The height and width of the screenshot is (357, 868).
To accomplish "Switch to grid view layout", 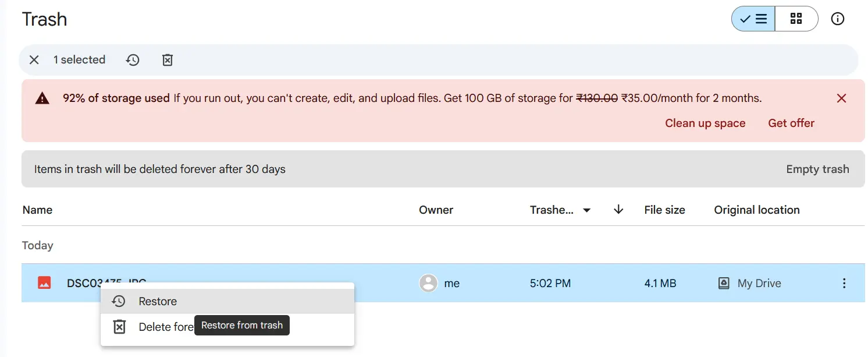I will (796, 18).
